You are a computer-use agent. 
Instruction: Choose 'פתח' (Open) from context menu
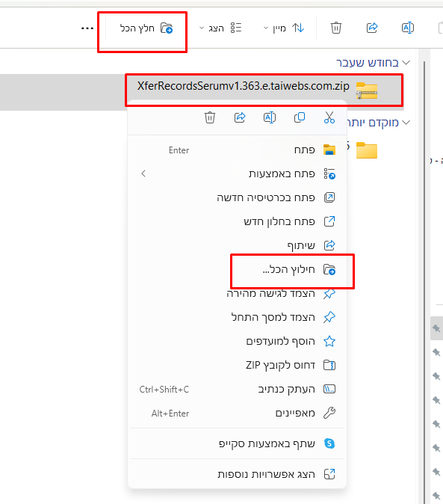238,150
